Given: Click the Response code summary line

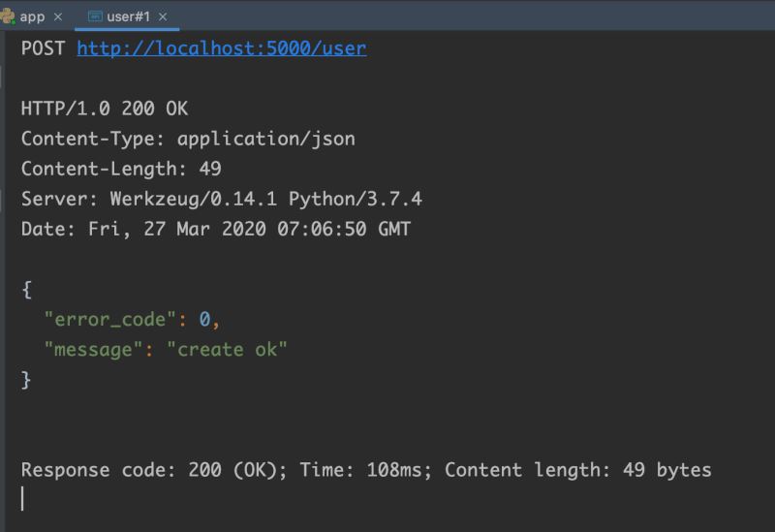Looking at the screenshot, I should tap(366, 470).
